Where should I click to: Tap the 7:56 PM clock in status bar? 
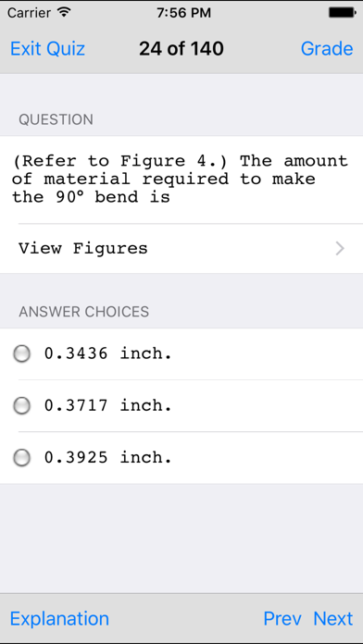coord(183,13)
